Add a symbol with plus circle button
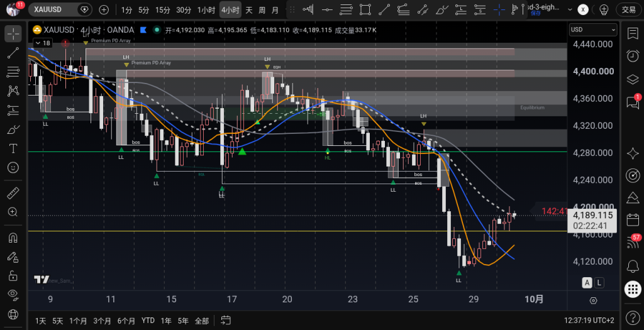 104,10
